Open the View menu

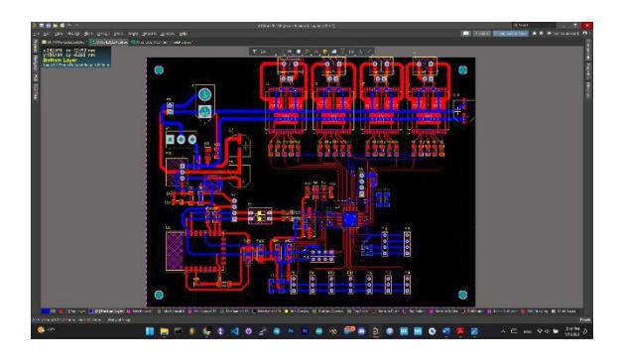[59, 34]
